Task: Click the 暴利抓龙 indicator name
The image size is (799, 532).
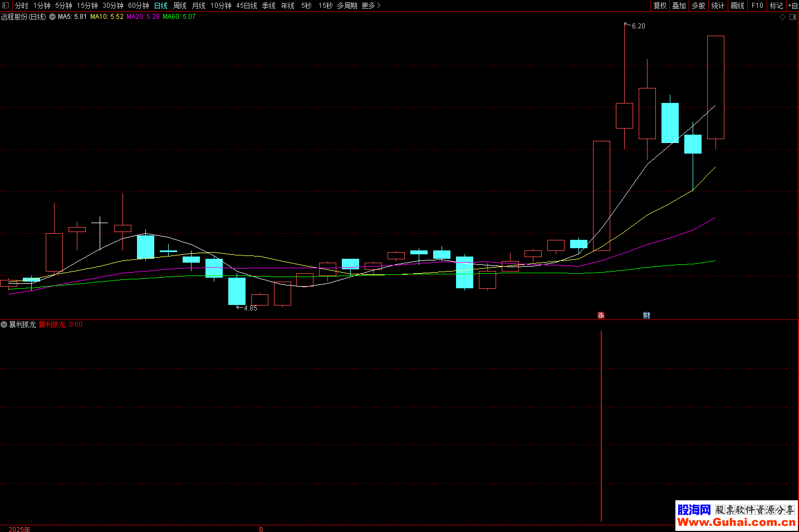Action: pos(22,324)
